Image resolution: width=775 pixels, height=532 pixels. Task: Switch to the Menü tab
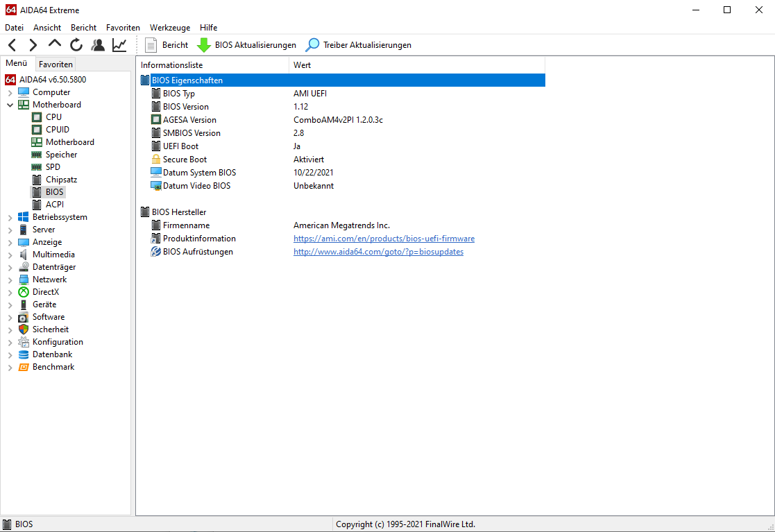point(17,63)
